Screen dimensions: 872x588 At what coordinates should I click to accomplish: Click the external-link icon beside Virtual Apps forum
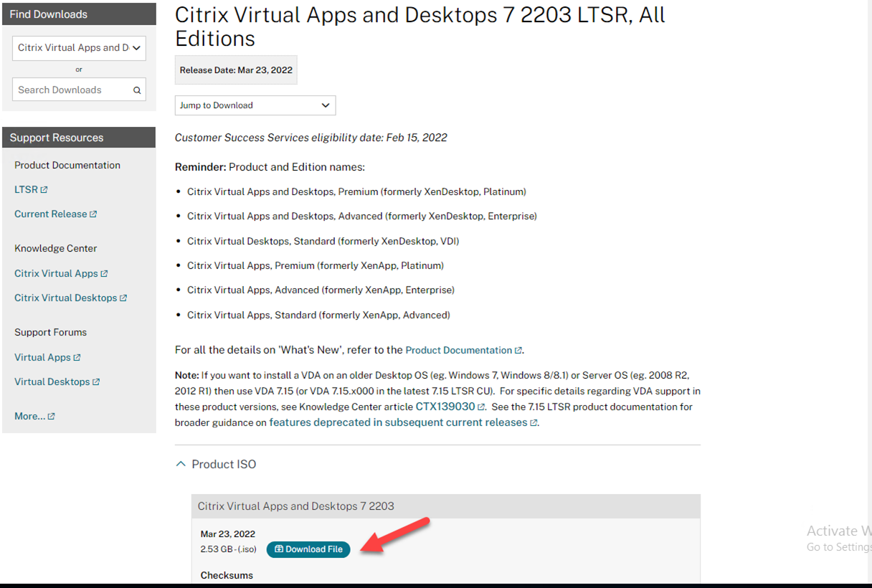(77, 358)
